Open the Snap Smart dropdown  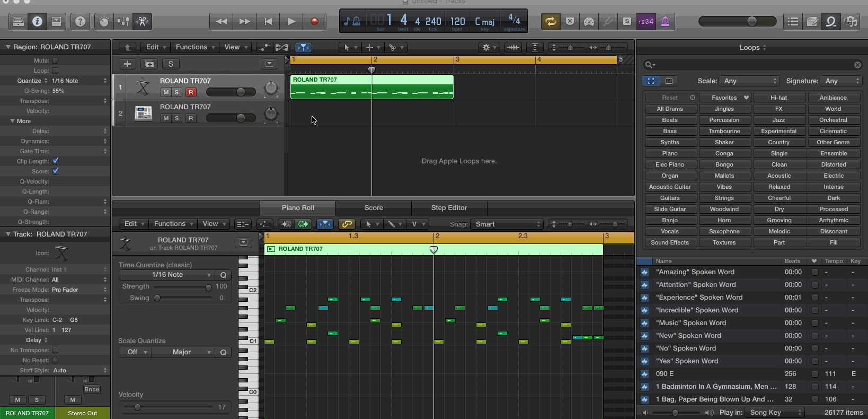[x=508, y=224]
